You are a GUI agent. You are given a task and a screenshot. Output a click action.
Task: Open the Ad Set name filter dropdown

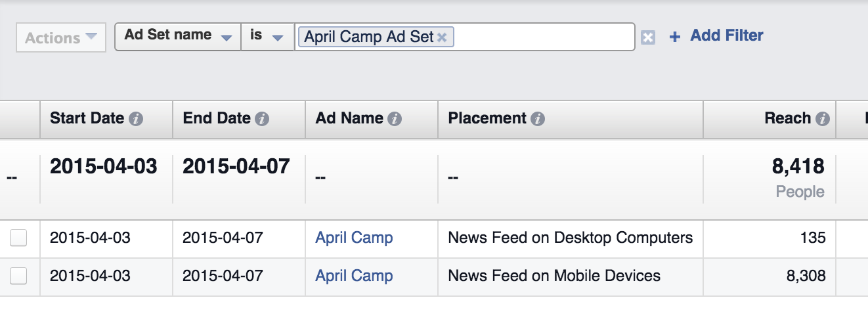pyautogui.click(x=178, y=36)
